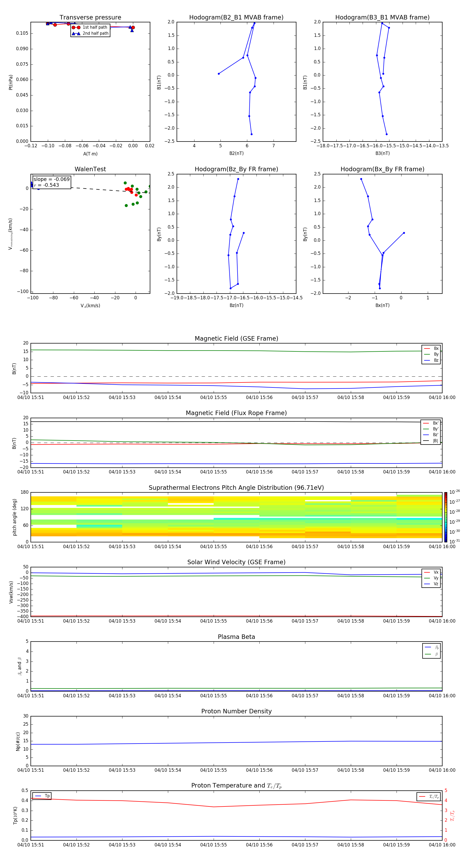Click the 'Bz(nT)' x-axis label

pyautogui.click(x=236, y=305)
